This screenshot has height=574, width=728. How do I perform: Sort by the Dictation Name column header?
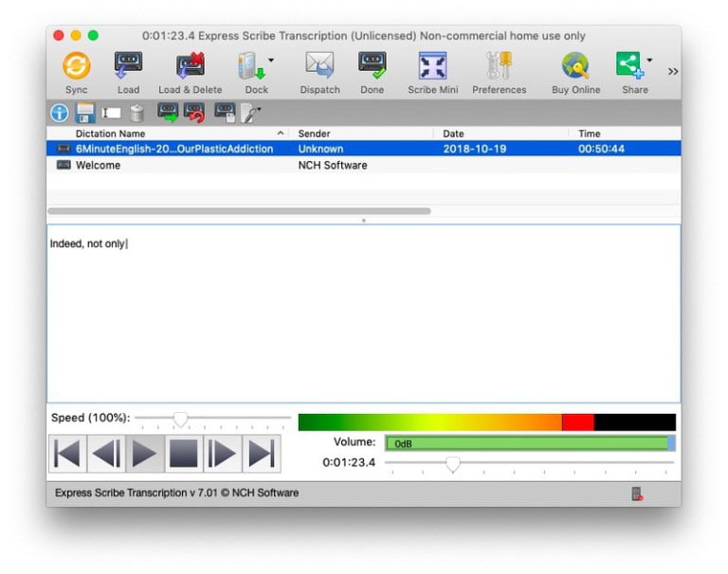[x=110, y=134]
